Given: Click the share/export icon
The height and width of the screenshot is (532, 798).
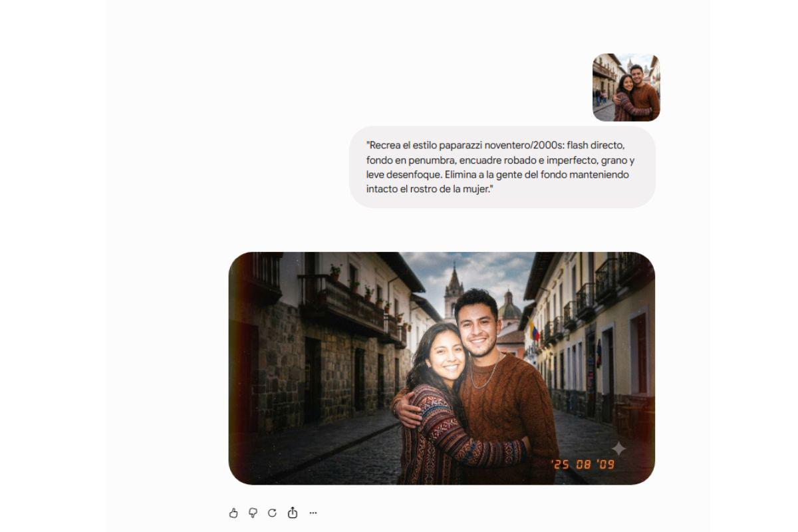Looking at the screenshot, I should click(x=293, y=513).
